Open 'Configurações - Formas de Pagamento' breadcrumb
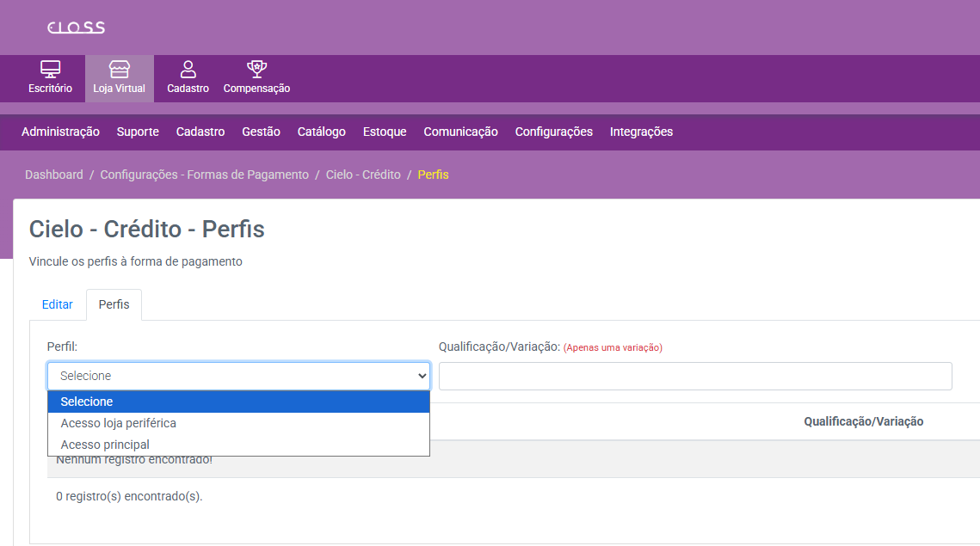The height and width of the screenshot is (546, 980). (x=204, y=175)
